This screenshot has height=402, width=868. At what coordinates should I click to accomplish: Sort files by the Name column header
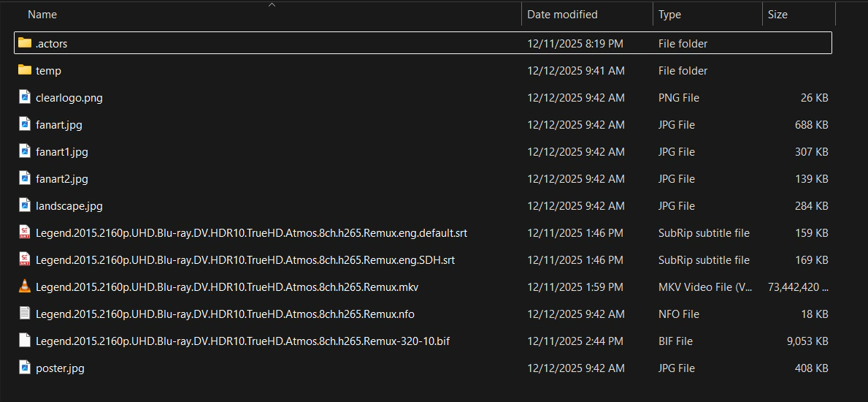click(42, 15)
